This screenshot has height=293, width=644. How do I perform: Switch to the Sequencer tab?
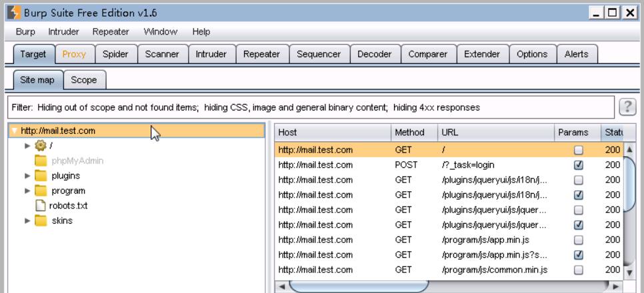click(319, 54)
